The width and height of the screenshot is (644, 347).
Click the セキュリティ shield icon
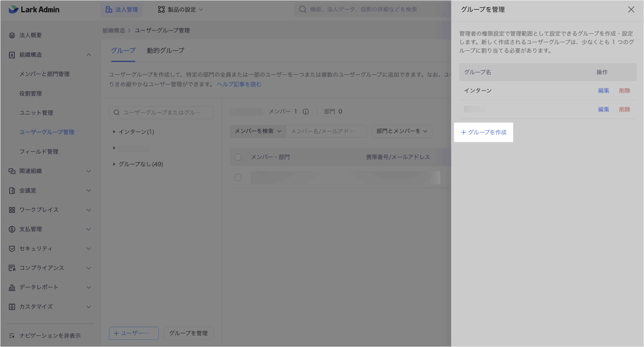(x=12, y=249)
